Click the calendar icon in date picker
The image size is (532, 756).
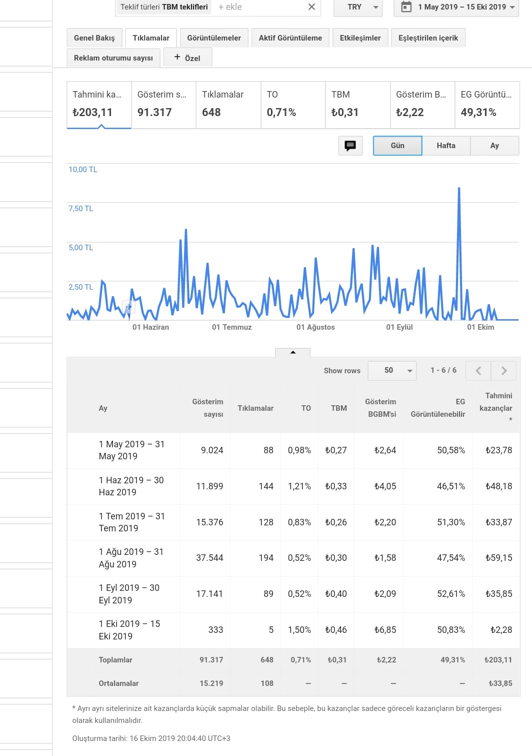pyautogui.click(x=406, y=7)
